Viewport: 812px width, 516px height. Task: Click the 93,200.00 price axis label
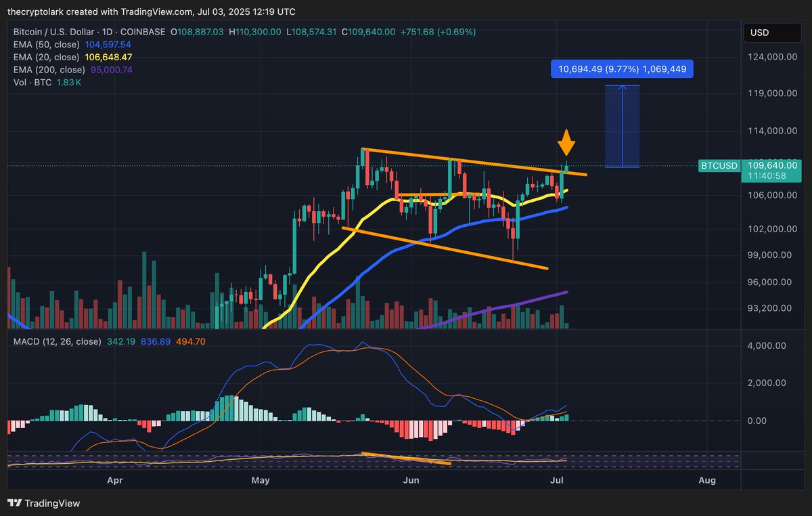(x=770, y=307)
